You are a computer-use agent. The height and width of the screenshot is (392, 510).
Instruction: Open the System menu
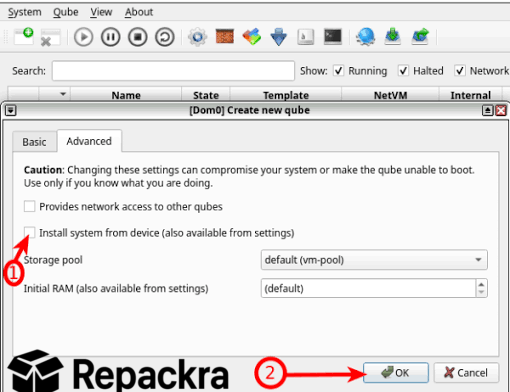(25, 12)
